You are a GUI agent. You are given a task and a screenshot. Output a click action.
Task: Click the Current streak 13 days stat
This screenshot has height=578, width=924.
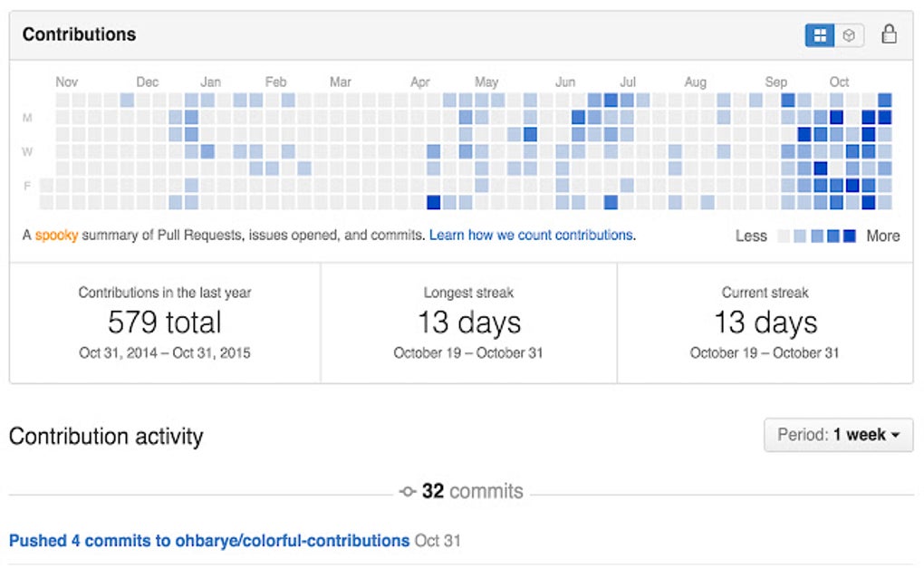[x=765, y=322]
